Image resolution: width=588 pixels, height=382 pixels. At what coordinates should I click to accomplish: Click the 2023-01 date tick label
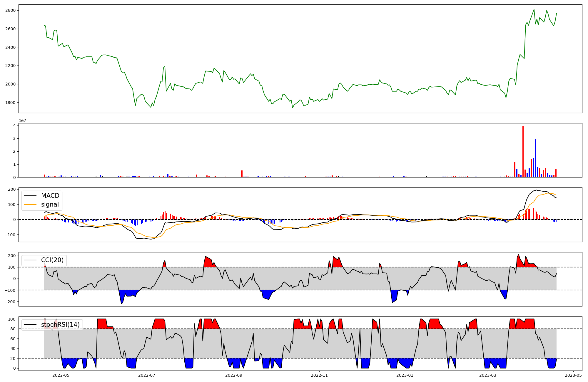click(x=405, y=375)
